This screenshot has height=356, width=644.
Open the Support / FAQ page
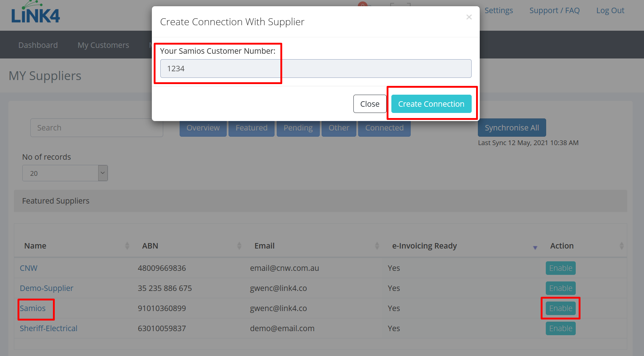tap(555, 11)
